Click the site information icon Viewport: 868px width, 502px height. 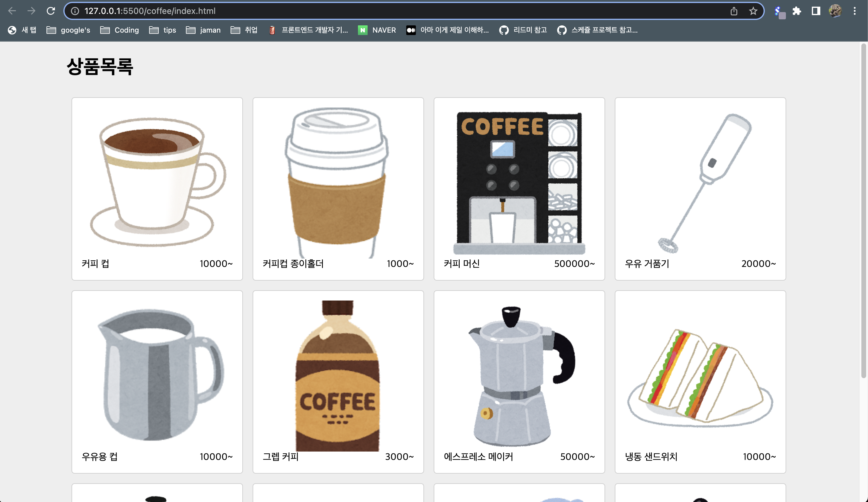[75, 11]
